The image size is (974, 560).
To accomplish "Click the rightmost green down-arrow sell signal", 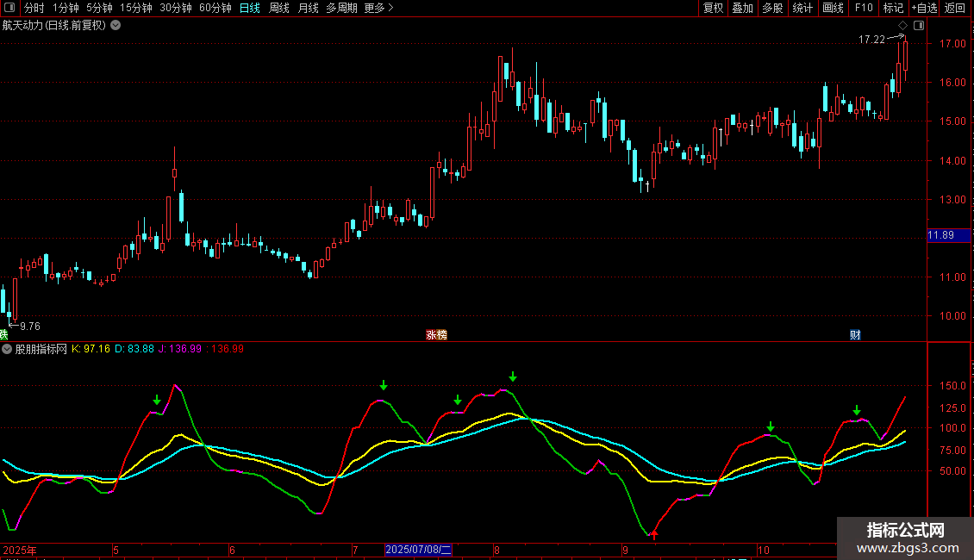I will coord(856,410).
